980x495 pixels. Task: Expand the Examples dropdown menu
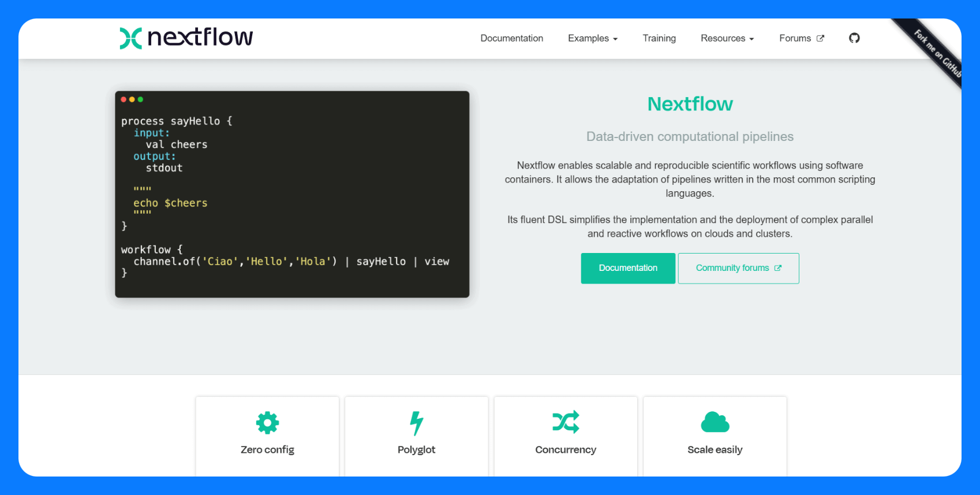593,38
